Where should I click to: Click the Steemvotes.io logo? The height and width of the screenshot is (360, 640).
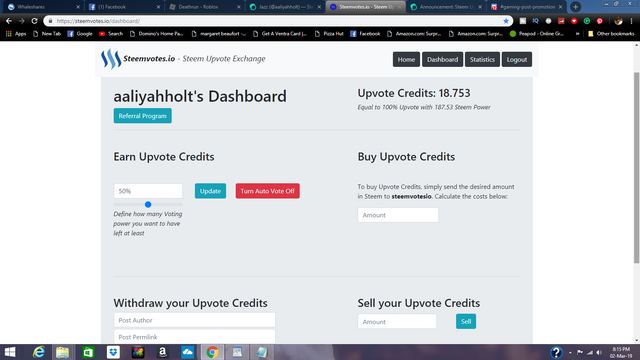[111, 59]
